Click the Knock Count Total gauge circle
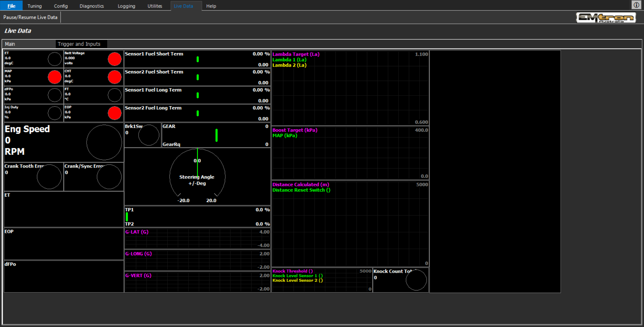This screenshot has height=327, width=644. pos(416,280)
